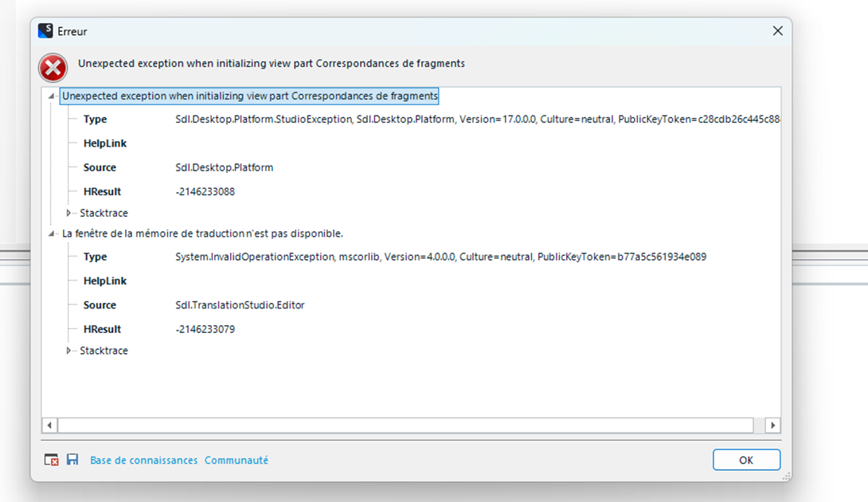868x502 pixels.
Task: Click the first HelpLink label
Action: (105, 143)
